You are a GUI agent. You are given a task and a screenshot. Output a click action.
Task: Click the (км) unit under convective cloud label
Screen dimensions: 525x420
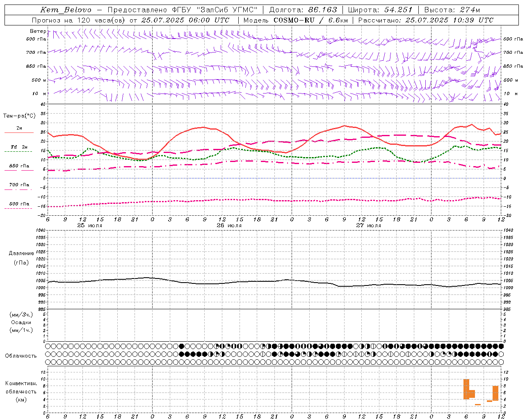coord(21,399)
